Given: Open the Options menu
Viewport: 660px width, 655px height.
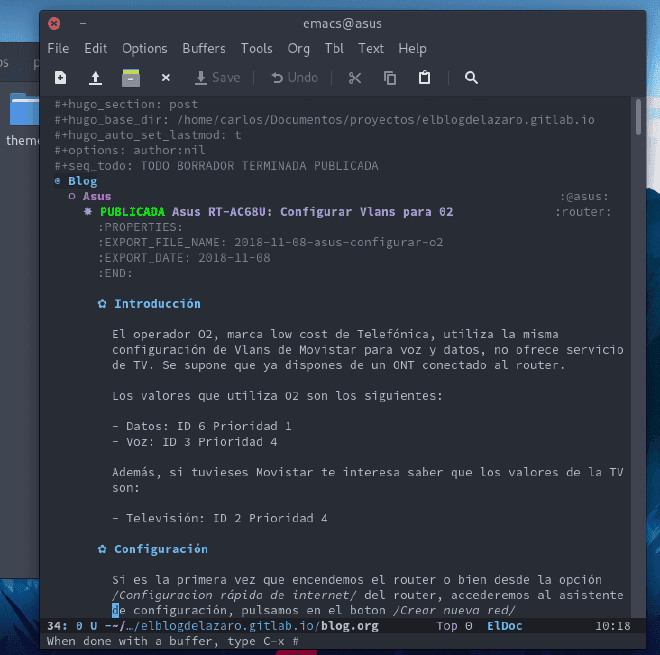Looking at the screenshot, I should [x=145, y=48].
